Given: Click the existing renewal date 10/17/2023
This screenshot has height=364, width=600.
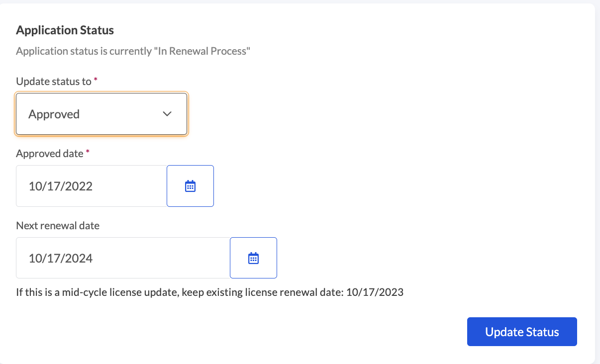Looking at the screenshot, I should [375, 292].
